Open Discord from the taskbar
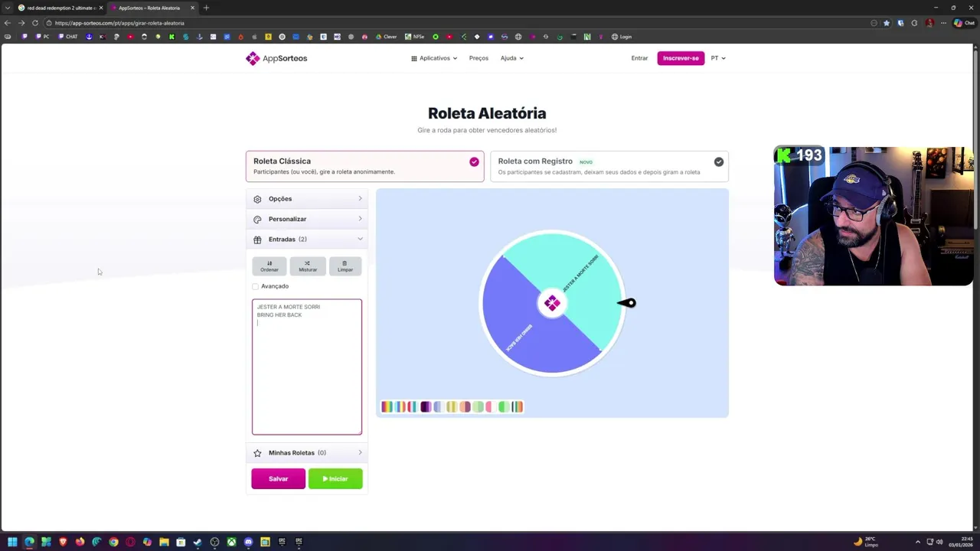The width and height of the screenshot is (980, 551). pyautogui.click(x=248, y=542)
